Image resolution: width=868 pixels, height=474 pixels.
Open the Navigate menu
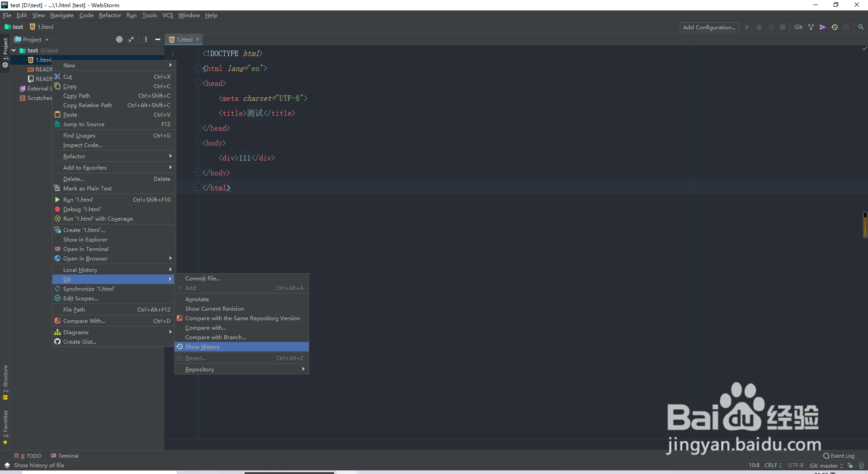coord(62,15)
